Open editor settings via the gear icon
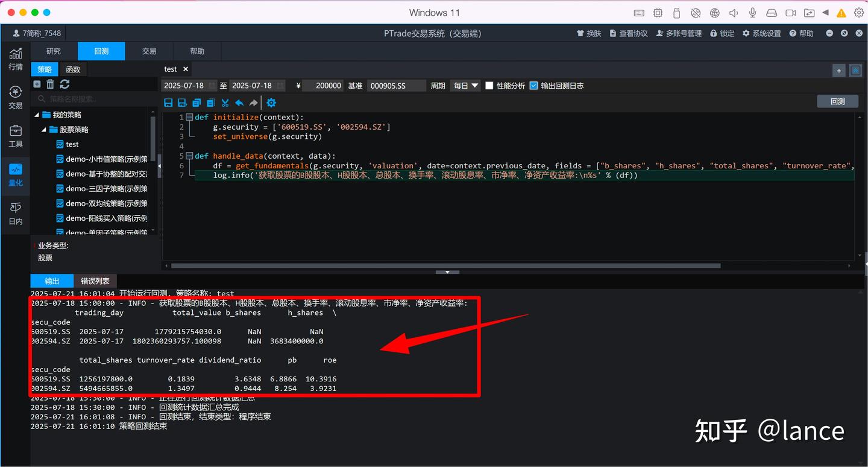The width and height of the screenshot is (868, 467). pos(271,103)
